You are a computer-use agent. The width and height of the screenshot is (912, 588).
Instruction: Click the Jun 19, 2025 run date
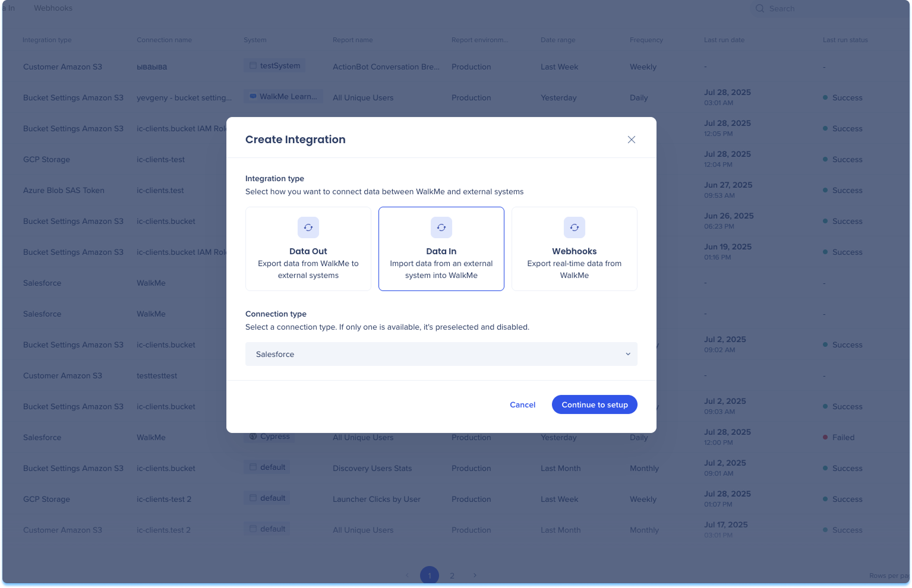(728, 246)
